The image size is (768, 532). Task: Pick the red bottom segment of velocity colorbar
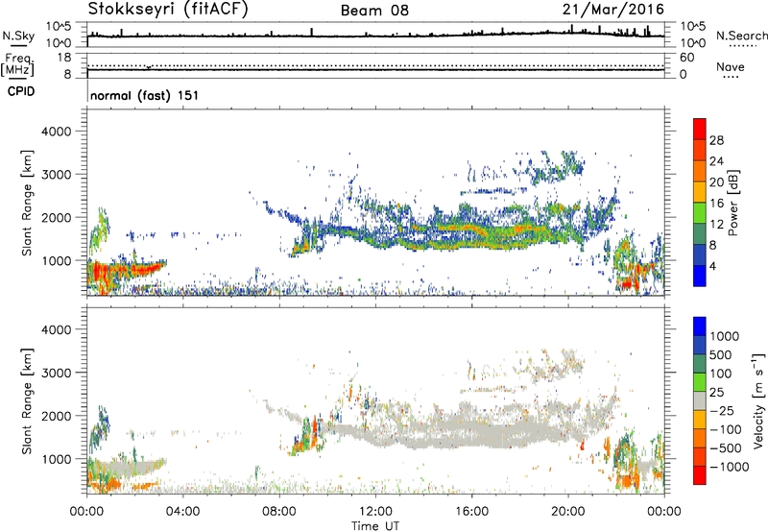(700, 475)
